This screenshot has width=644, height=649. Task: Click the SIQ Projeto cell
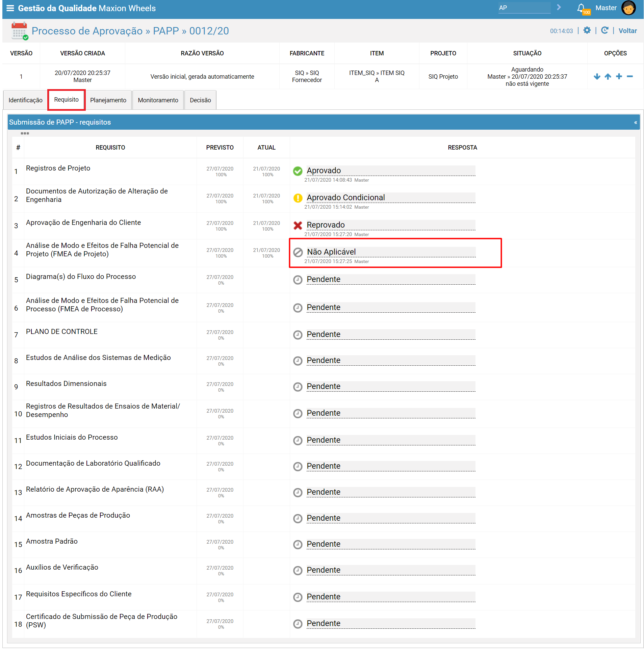point(443,77)
